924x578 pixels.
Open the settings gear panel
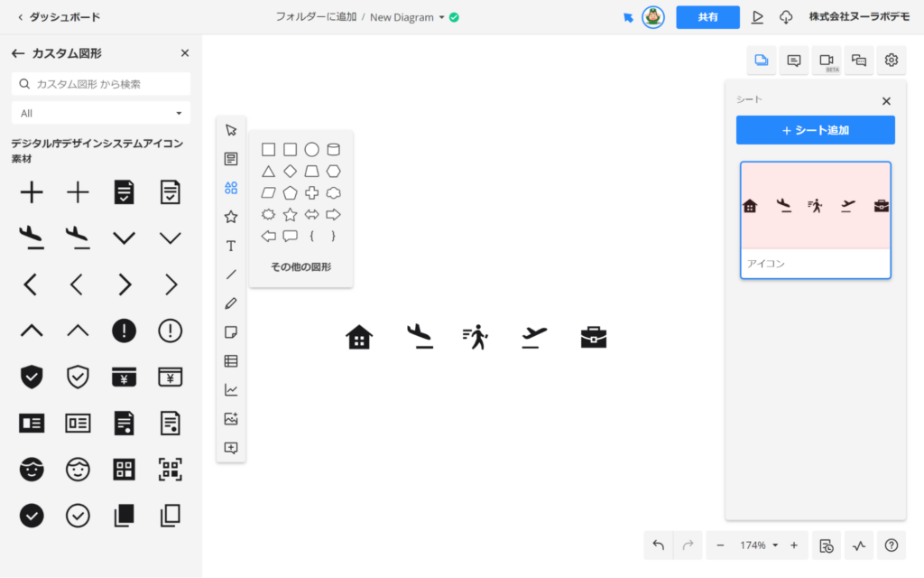[892, 61]
